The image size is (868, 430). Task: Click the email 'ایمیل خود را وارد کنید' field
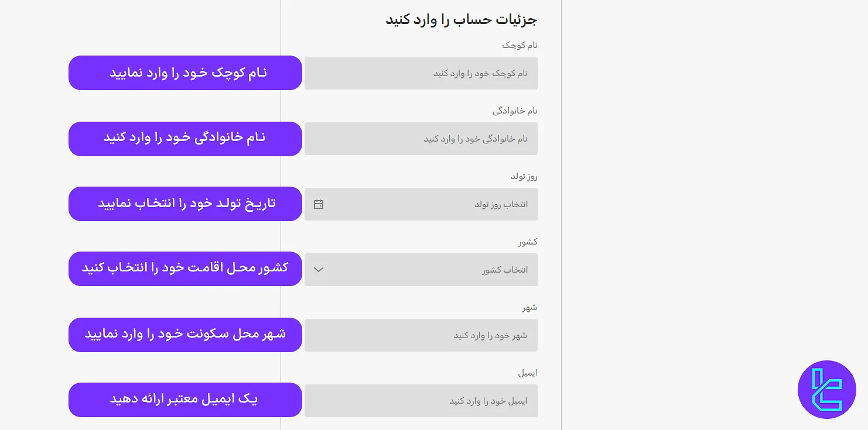(421, 401)
